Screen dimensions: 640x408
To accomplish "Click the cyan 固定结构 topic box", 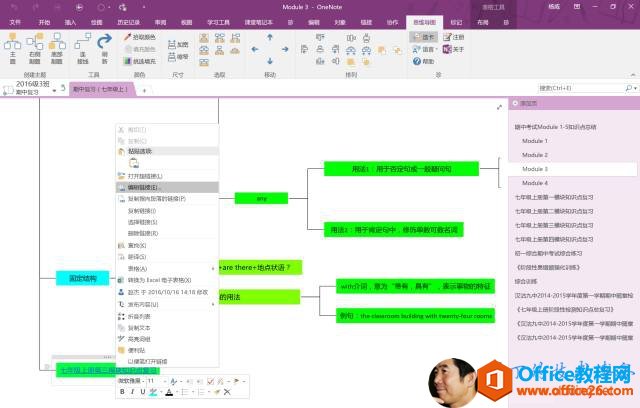I will (x=82, y=278).
